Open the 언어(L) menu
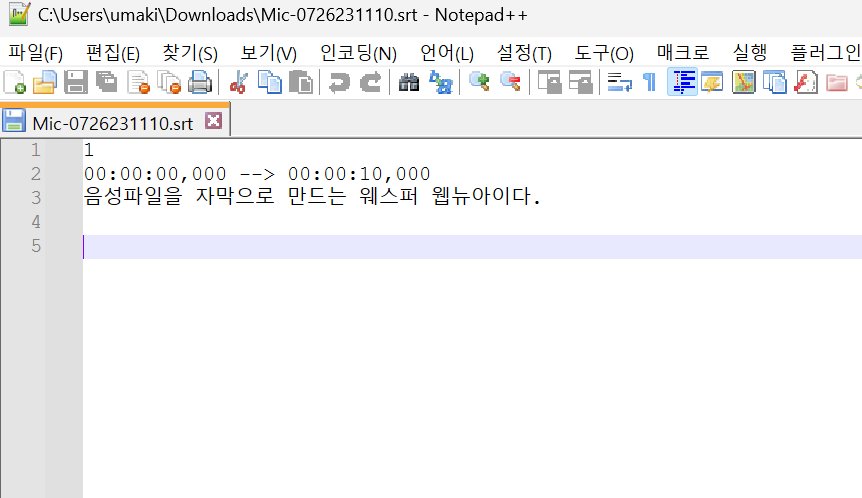Viewport: 862px width, 498px height. click(x=447, y=53)
